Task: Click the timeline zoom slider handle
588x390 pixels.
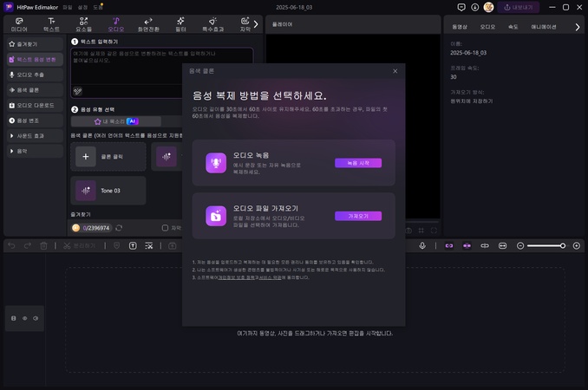Action: click(x=563, y=246)
